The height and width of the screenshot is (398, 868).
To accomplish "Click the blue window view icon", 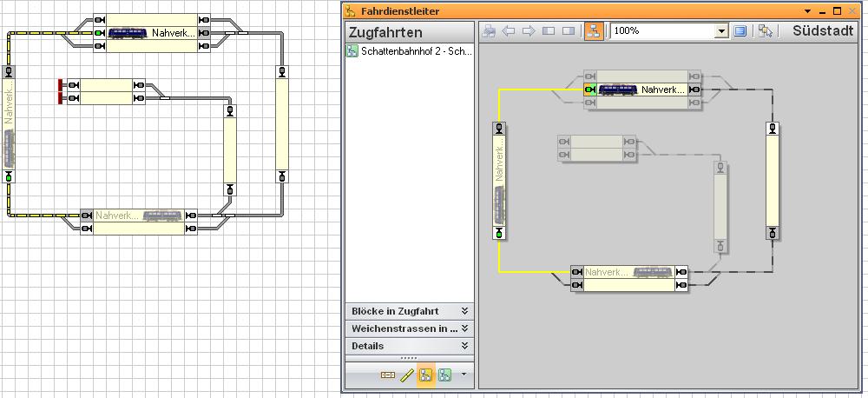I will (x=740, y=31).
